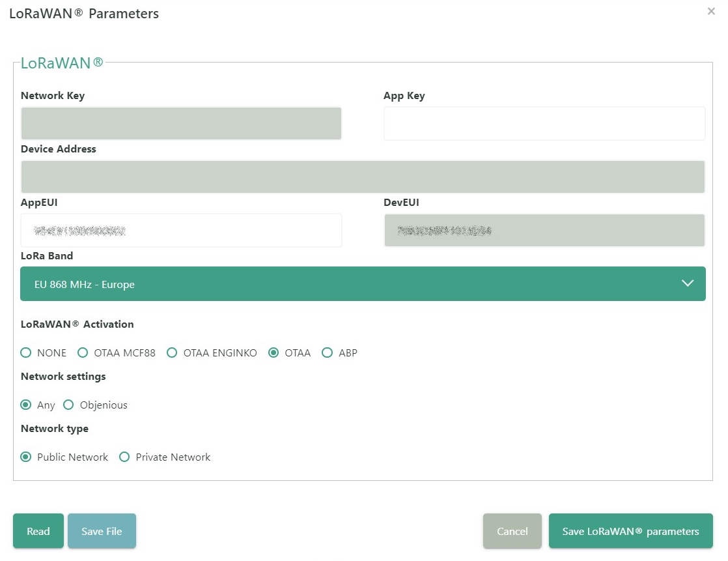Close the LoRaWAN Parameters dialog
Screen dimensions: 728x561
[711, 12]
